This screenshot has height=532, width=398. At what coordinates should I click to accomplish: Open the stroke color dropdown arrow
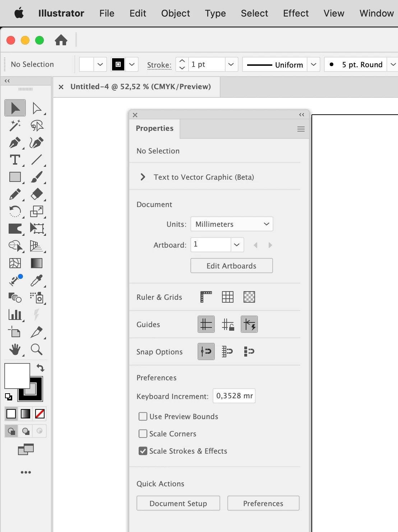coord(132,65)
